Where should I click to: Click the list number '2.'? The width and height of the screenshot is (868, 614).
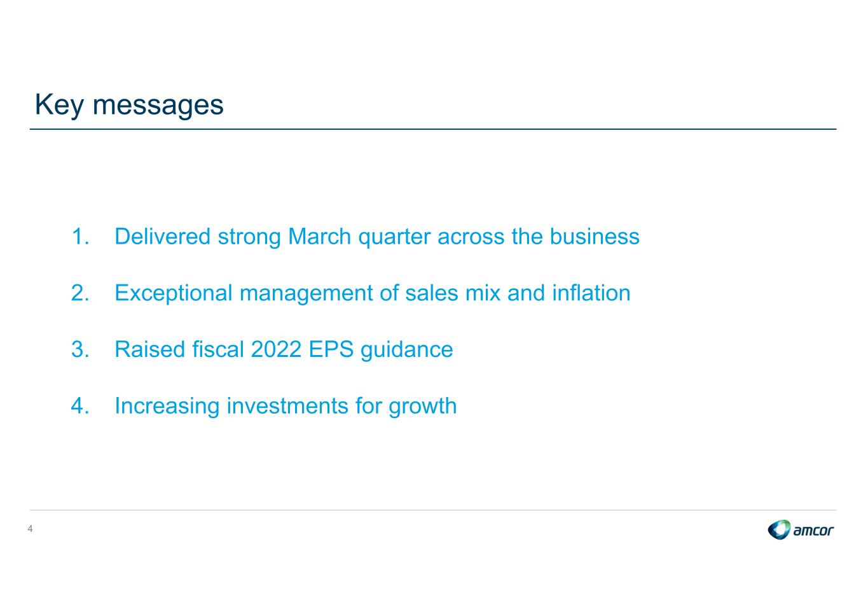(x=80, y=293)
